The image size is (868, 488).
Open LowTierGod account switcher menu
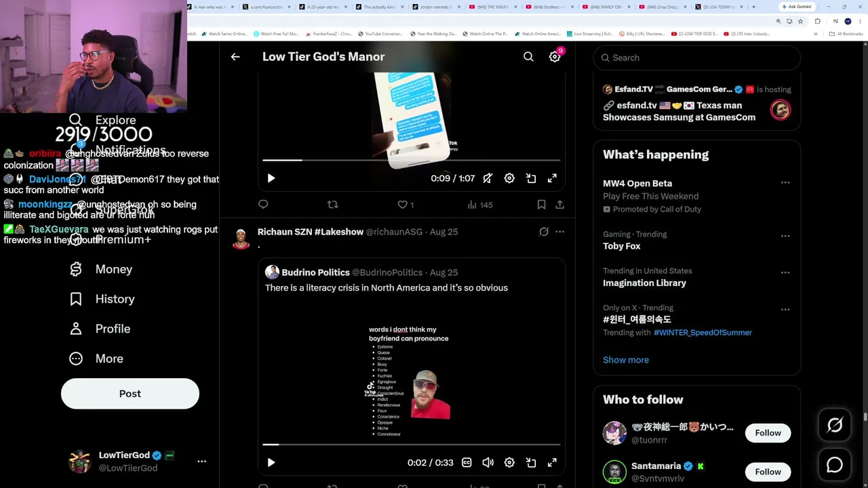click(201, 461)
